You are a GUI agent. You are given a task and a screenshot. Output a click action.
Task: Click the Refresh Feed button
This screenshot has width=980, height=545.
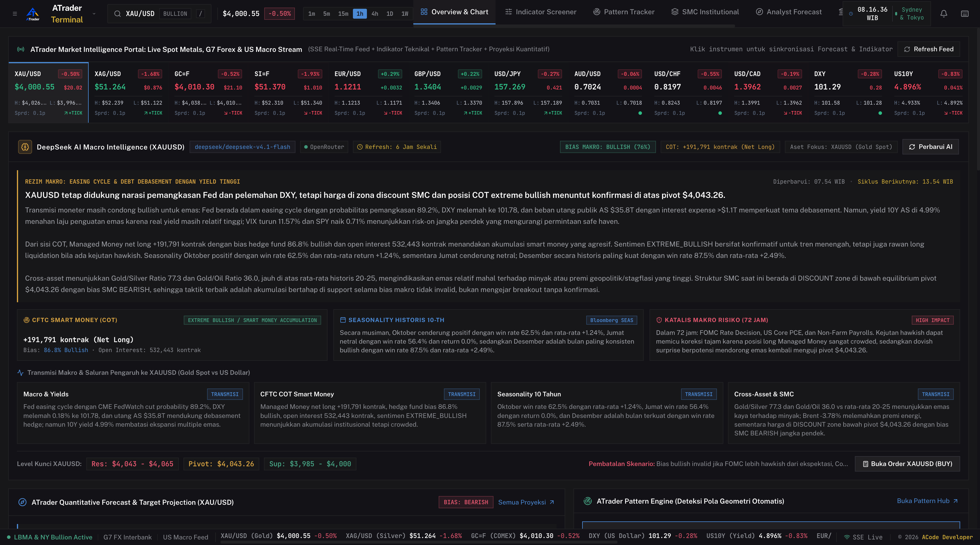929,49
